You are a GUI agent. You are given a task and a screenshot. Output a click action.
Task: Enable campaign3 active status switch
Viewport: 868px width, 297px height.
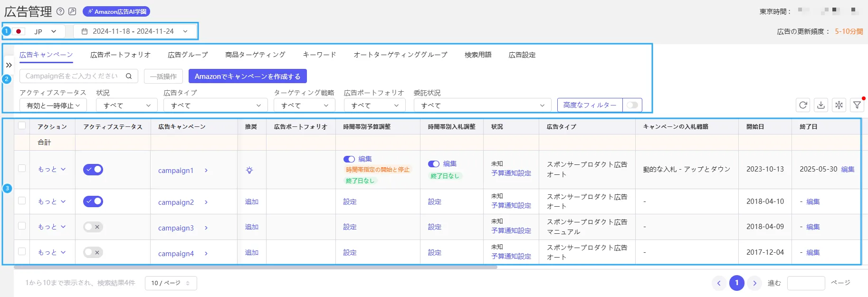pos(93,227)
